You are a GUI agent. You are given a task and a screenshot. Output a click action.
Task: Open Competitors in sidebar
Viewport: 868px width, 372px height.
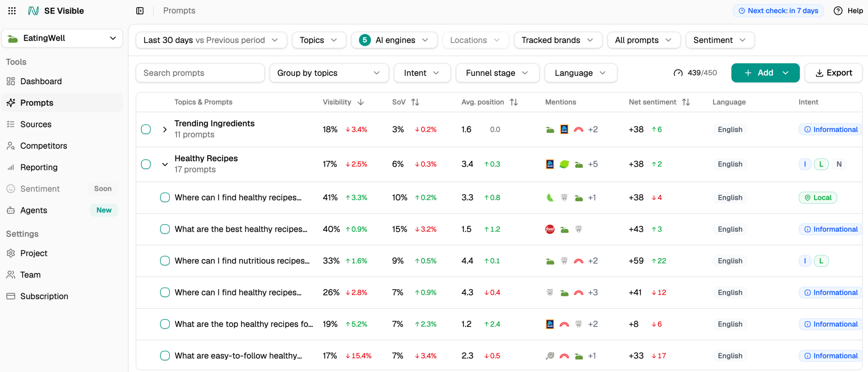click(62, 146)
